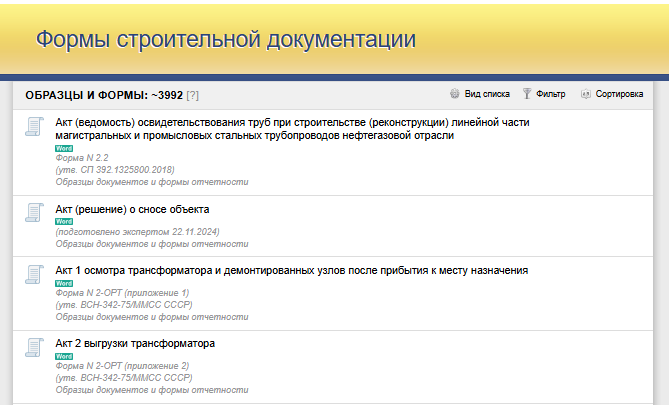This screenshot has height=405, width=669.
Task: Click Образцы документов category under Акт 2 выгрузки
Action: (x=152, y=390)
